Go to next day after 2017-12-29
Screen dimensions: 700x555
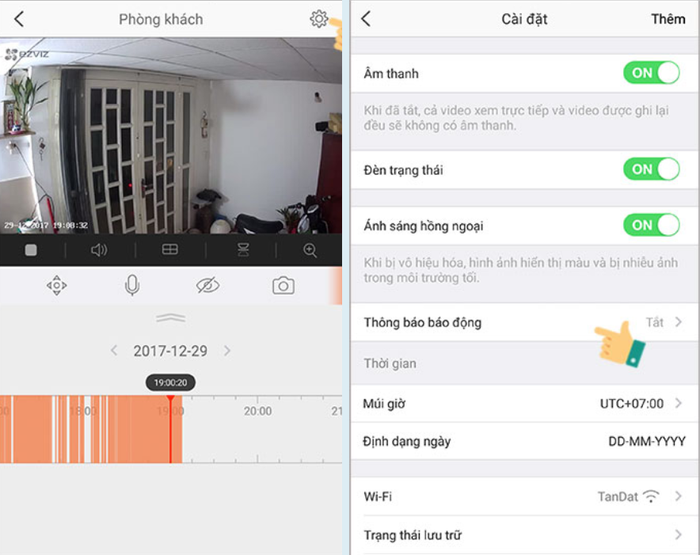227,351
